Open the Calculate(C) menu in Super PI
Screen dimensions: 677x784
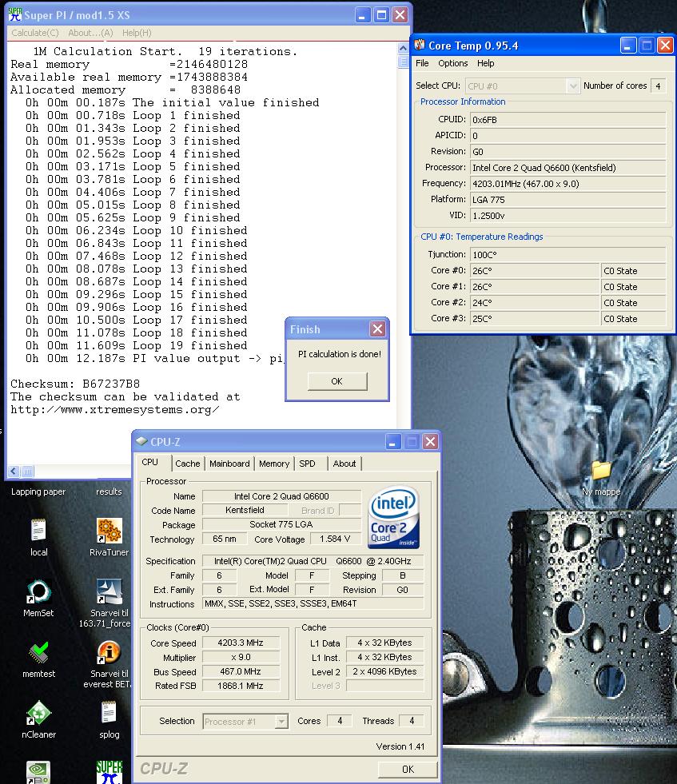[34, 33]
